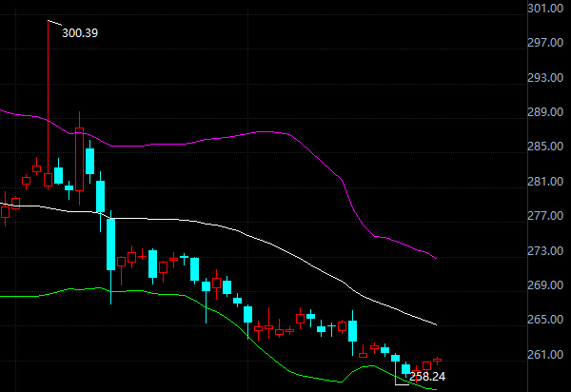
Task: Select the tall red candle crossing the upper band
Action: (79, 159)
